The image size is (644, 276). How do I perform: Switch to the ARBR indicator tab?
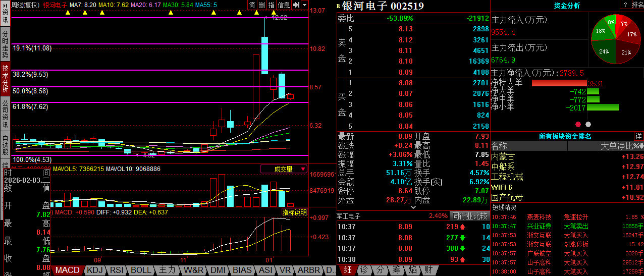pyautogui.click(x=309, y=270)
